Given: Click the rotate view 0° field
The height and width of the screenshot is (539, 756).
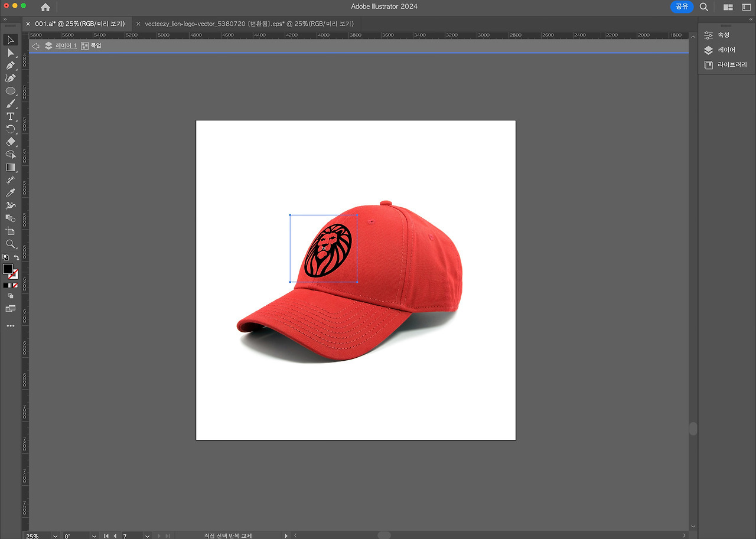Looking at the screenshot, I should pyautogui.click(x=76, y=536).
